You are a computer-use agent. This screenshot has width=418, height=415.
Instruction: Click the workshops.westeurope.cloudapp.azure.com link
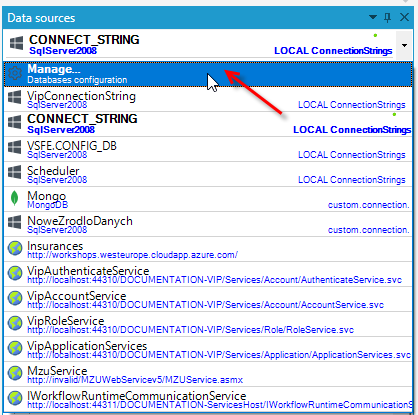pyautogui.click(x=132, y=255)
